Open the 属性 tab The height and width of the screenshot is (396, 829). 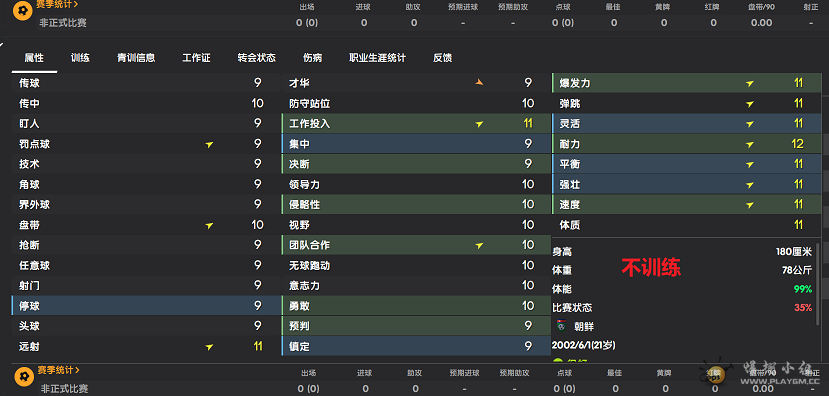[x=34, y=58]
